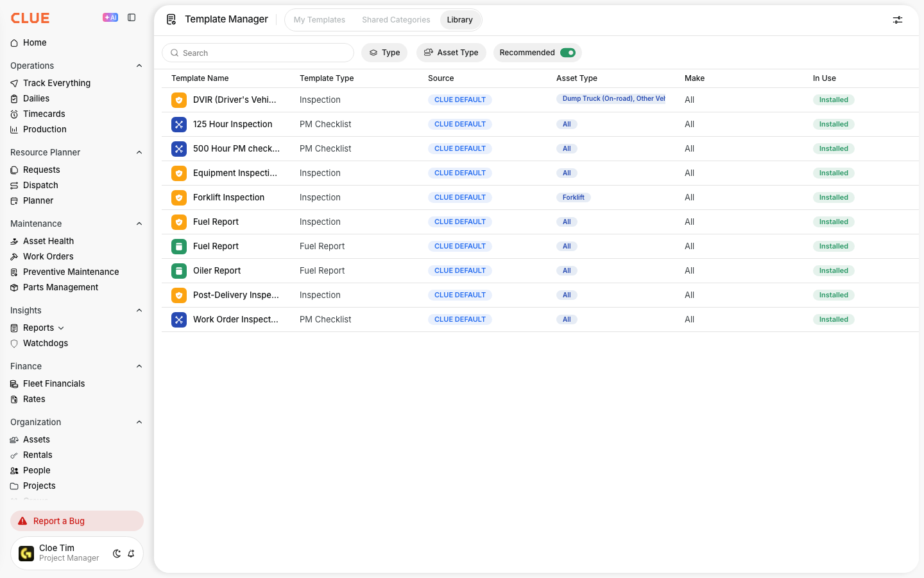Click DVIR template orange shield icon

tap(179, 100)
